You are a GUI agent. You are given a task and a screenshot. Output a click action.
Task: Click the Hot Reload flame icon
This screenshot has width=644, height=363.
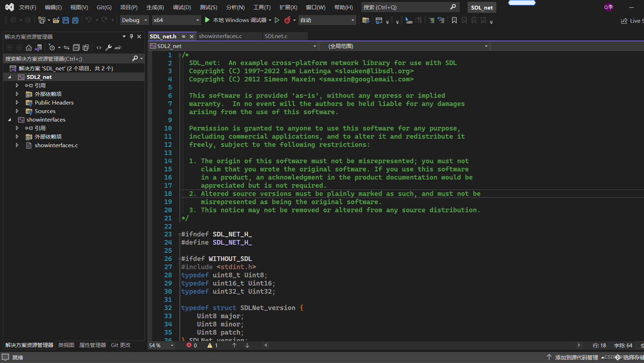point(288,20)
